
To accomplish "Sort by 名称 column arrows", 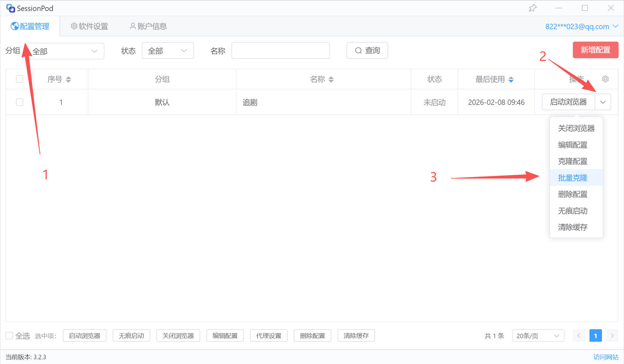I will (331, 79).
